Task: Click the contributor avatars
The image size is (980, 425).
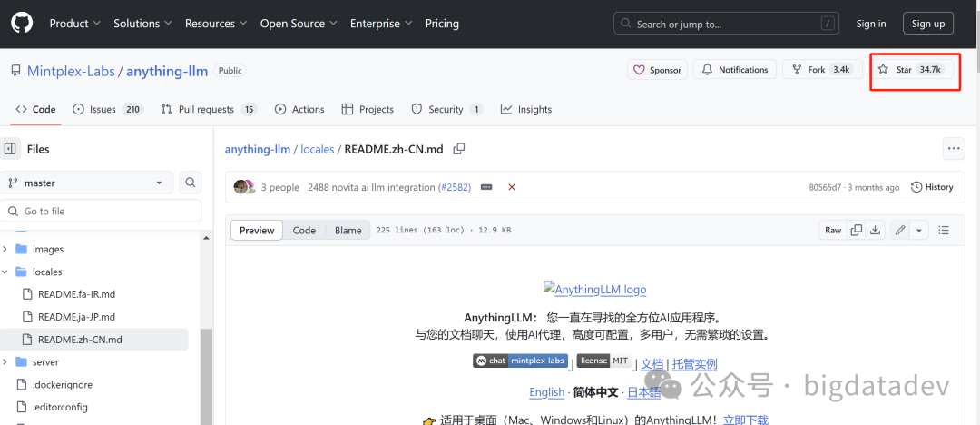Action: (x=244, y=186)
